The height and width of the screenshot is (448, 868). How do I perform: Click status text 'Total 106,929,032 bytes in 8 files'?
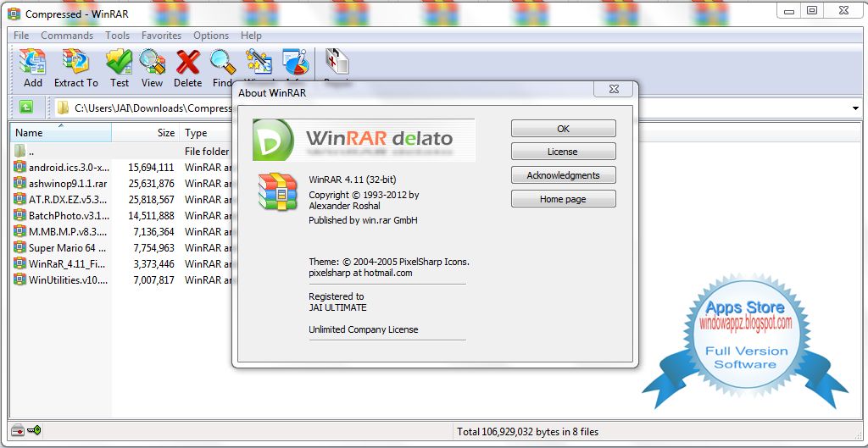(527, 431)
